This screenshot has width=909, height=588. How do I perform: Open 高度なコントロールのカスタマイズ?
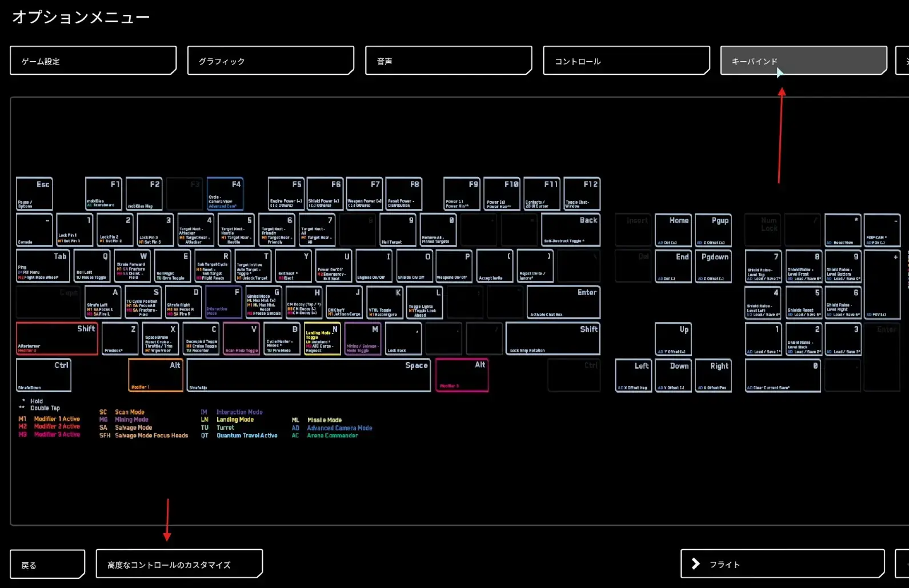179,564
